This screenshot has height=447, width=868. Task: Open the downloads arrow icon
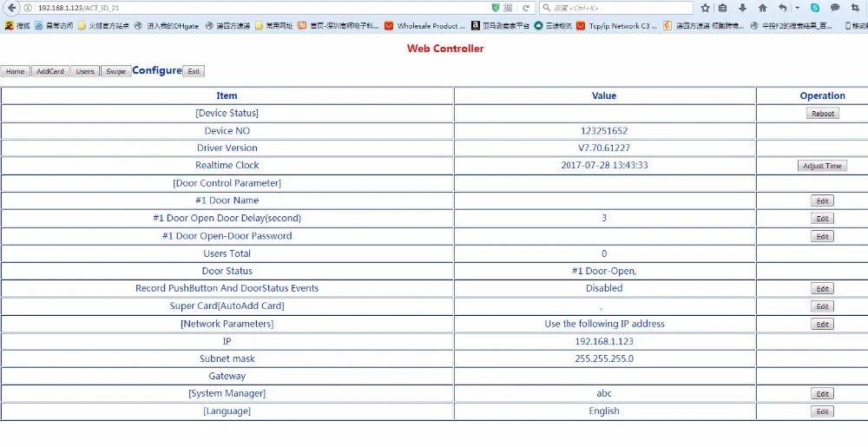click(x=742, y=8)
